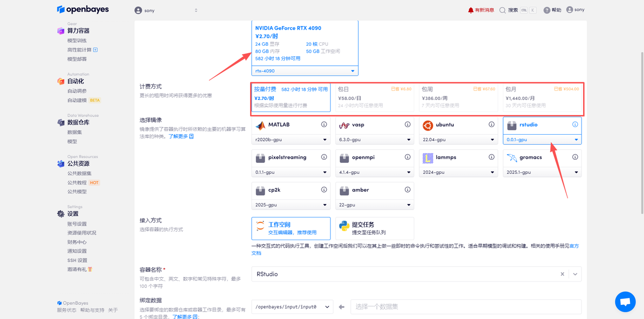
Task: Click the search magnifier icon
Action: click(502, 10)
